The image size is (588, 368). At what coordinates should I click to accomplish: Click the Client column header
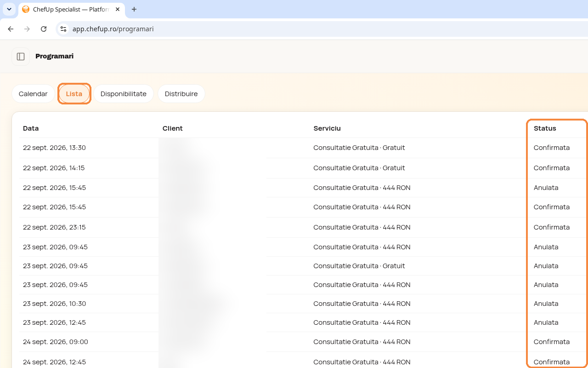click(173, 128)
